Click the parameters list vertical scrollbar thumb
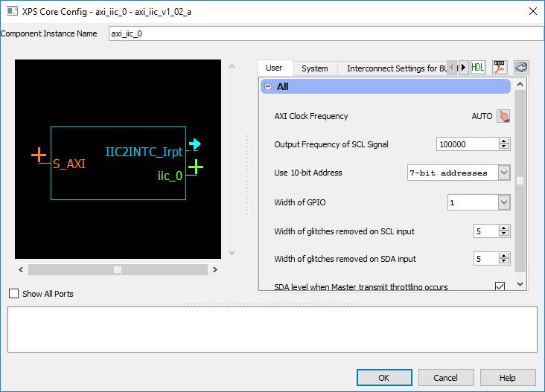Screen dimensions: 545x392 pos(520,181)
